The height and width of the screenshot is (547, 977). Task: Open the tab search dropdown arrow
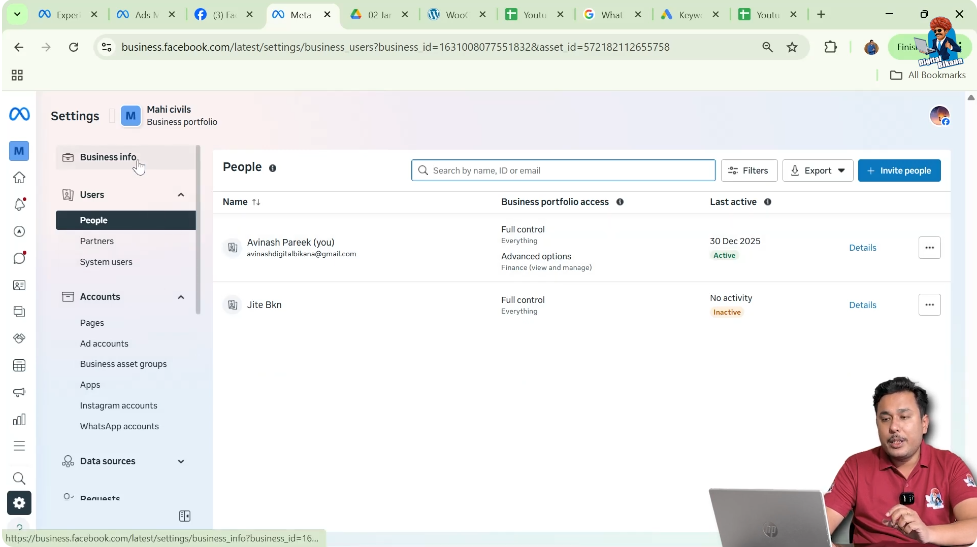[x=17, y=14]
